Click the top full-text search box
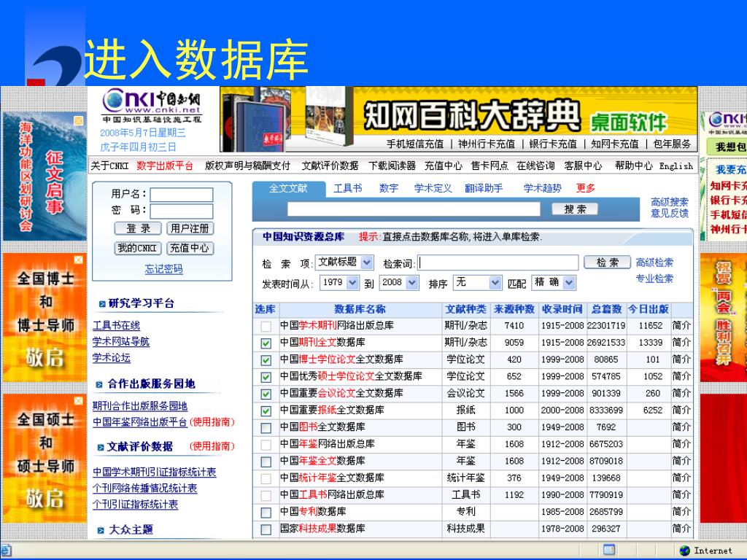This screenshot has width=747, height=560. click(x=414, y=209)
